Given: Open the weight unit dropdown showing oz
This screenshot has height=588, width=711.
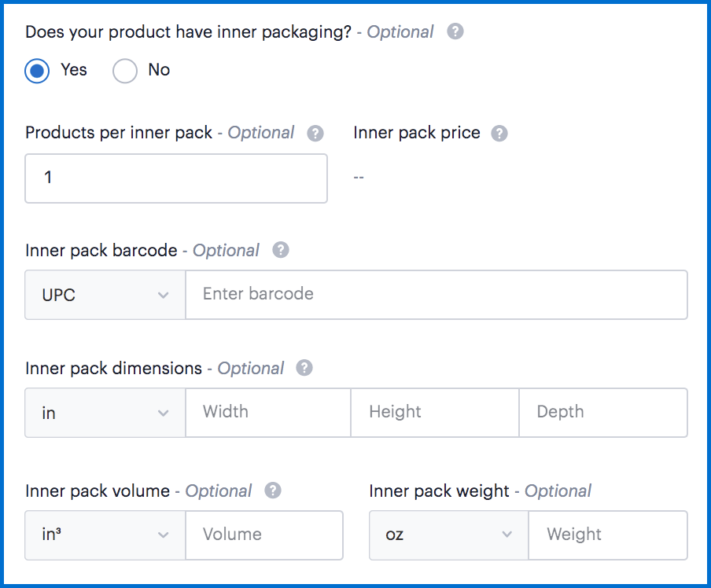Looking at the screenshot, I should (x=449, y=535).
